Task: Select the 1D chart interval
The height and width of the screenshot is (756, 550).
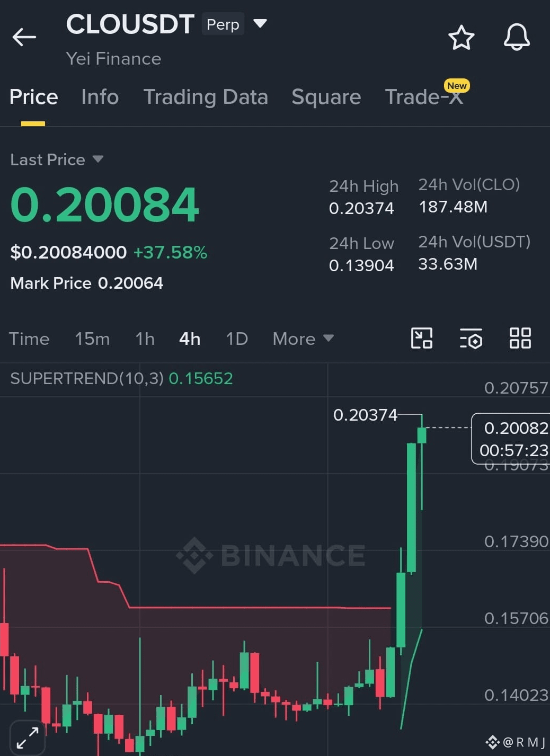Action: click(237, 339)
